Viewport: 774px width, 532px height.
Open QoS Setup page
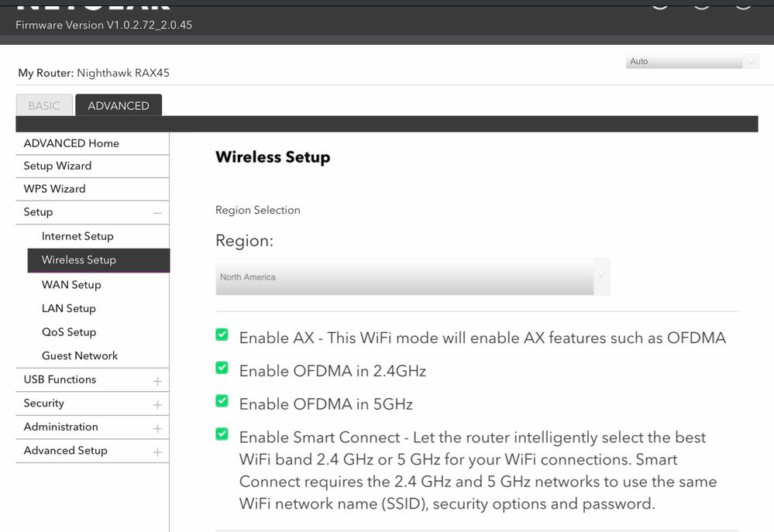point(69,331)
